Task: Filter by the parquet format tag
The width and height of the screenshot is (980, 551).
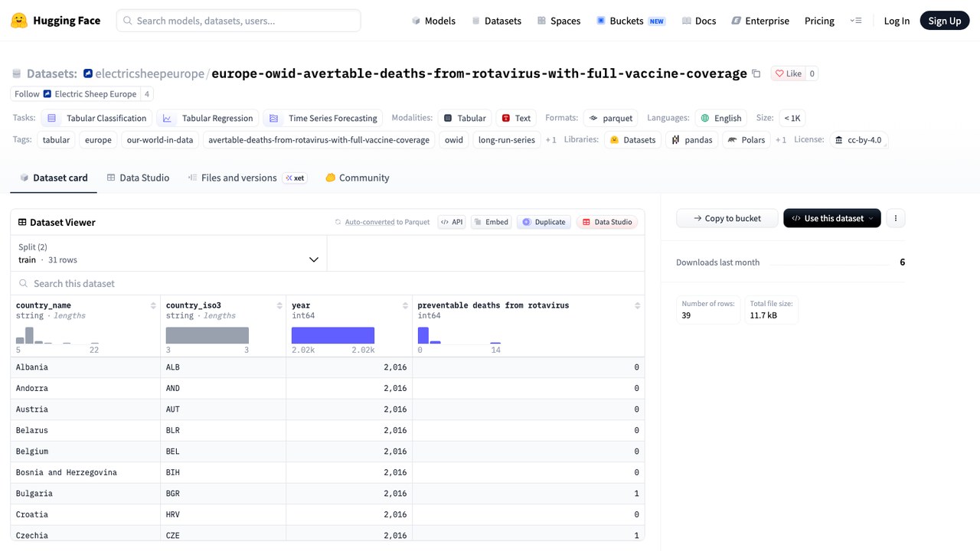Action: [x=611, y=118]
